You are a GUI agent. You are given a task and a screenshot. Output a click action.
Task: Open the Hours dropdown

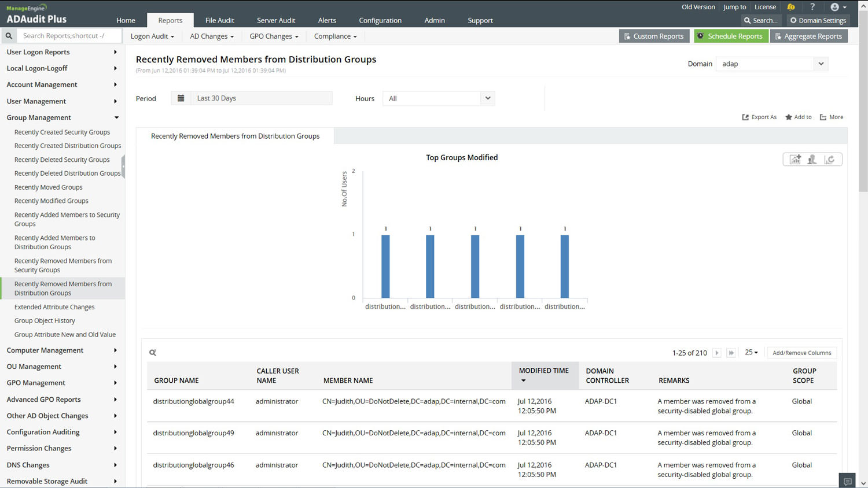[487, 98]
